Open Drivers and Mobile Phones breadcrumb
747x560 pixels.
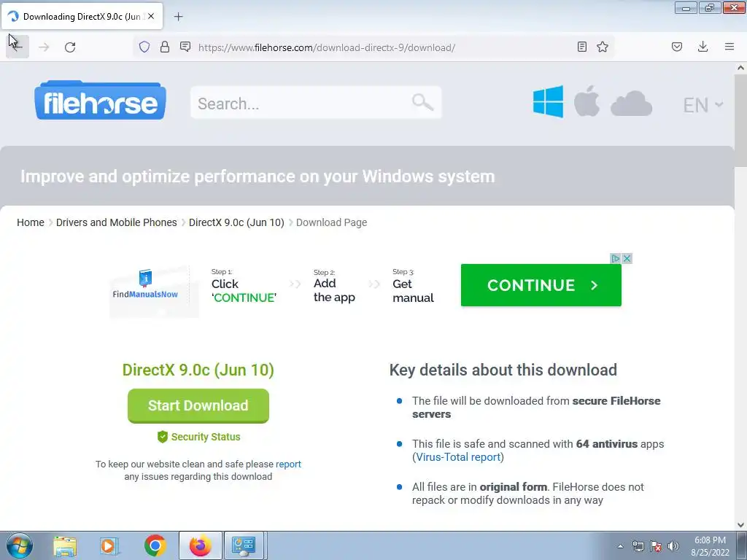pos(116,222)
